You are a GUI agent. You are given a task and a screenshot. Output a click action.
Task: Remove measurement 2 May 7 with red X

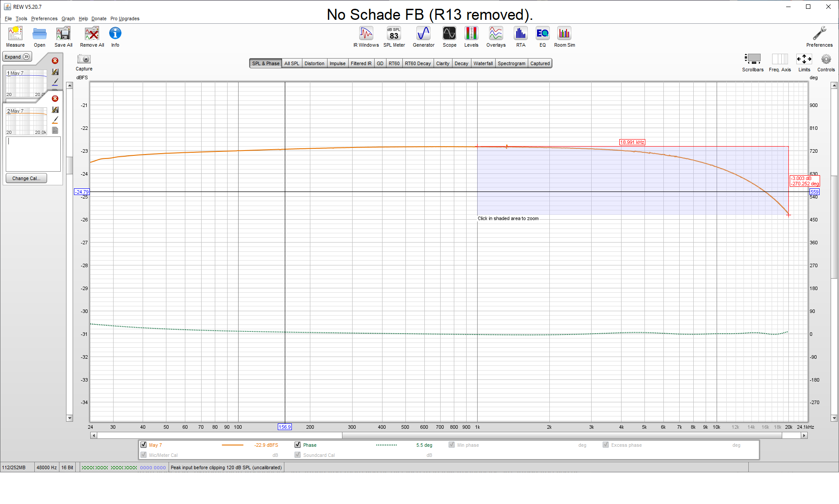click(55, 99)
